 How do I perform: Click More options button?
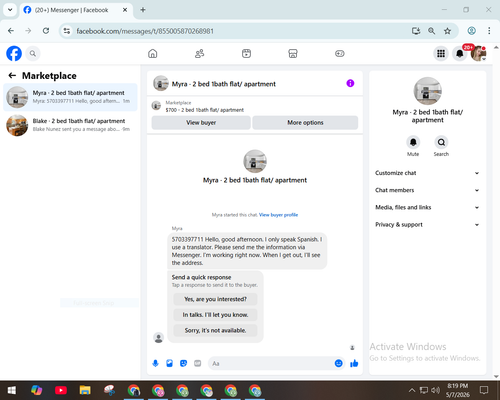pyautogui.click(x=305, y=123)
